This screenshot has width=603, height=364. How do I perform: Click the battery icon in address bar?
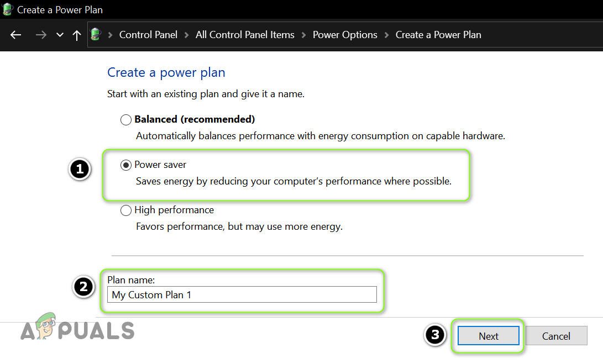96,34
